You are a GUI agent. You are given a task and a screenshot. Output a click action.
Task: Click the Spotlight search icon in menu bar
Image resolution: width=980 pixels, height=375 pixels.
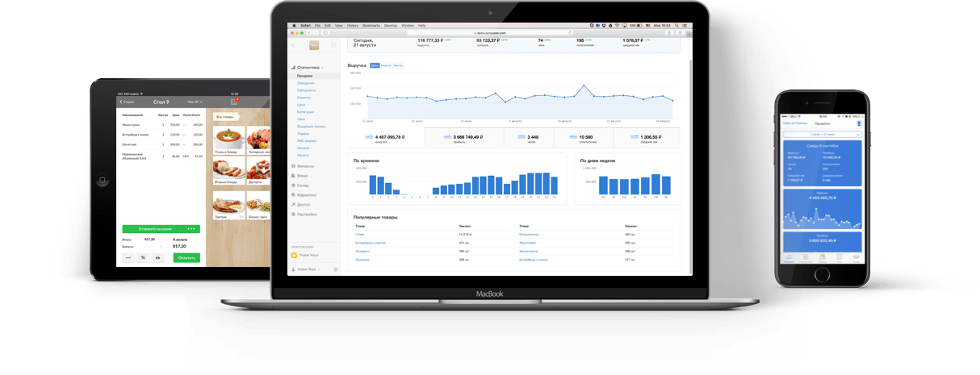(676, 26)
